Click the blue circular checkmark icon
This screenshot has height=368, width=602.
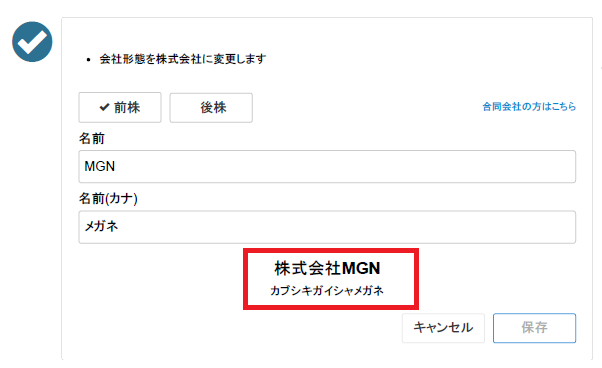32,42
